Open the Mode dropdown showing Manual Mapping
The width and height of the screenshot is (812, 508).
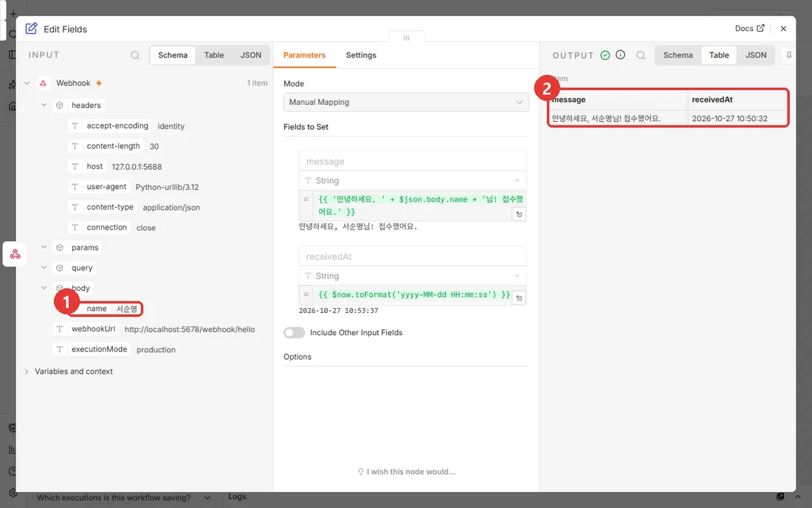pyautogui.click(x=406, y=102)
